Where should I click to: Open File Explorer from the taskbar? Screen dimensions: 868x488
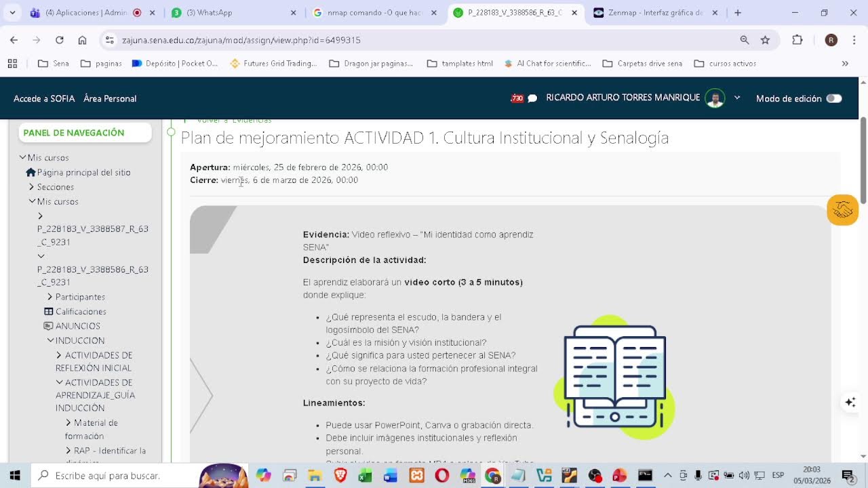pos(315,475)
